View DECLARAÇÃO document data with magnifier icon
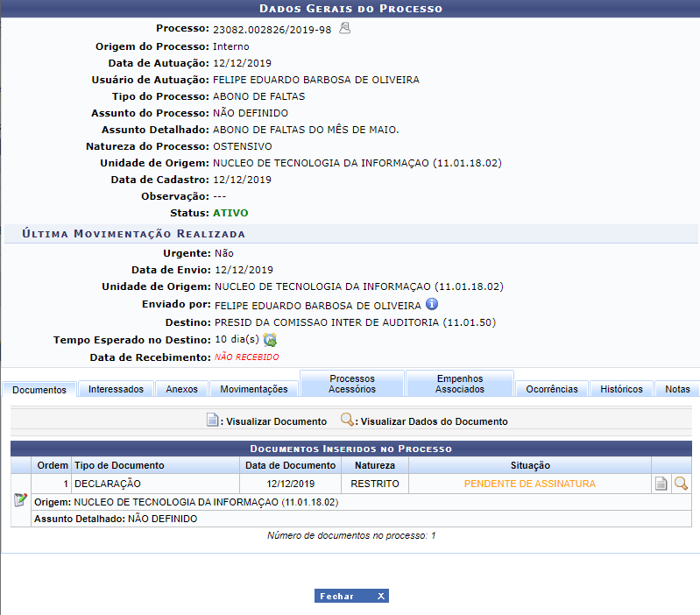700x615 pixels. click(x=680, y=484)
